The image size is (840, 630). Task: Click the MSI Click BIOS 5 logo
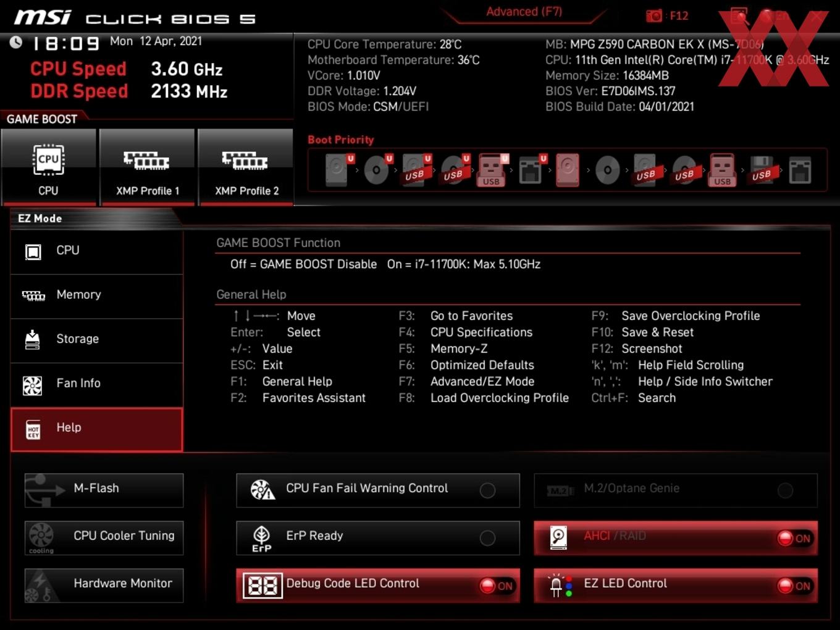coord(135,17)
